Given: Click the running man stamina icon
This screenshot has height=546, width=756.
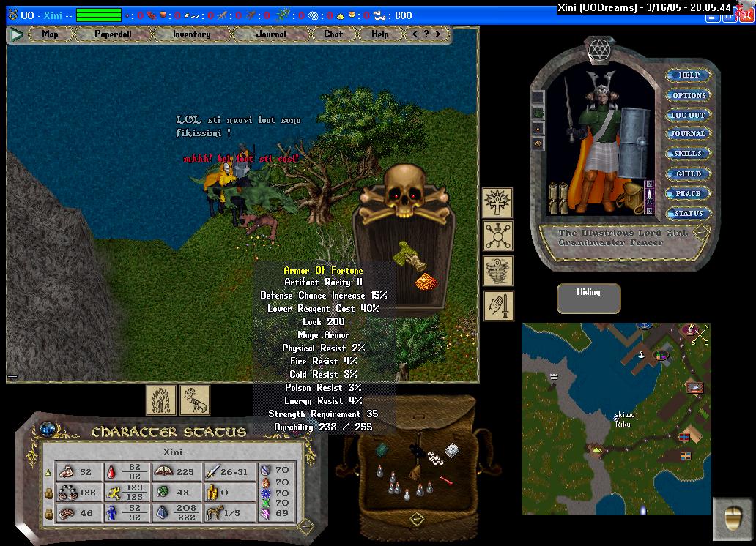Looking at the screenshot, I should (114, 493).
